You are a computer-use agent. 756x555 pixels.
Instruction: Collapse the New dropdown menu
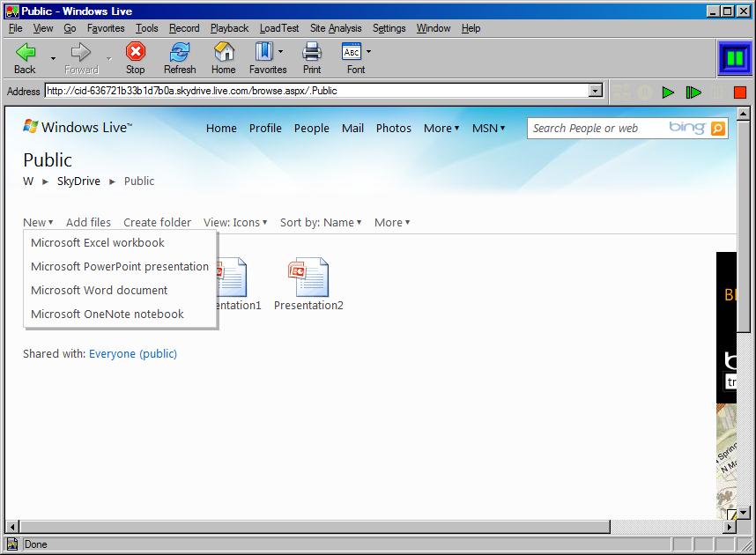38,222
